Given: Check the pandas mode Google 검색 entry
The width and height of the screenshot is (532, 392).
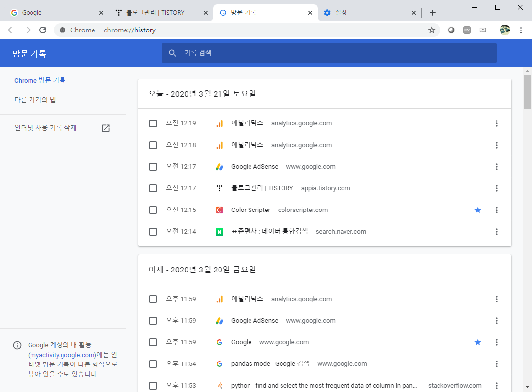Looking at the screenshot, I should coord(153,364).
